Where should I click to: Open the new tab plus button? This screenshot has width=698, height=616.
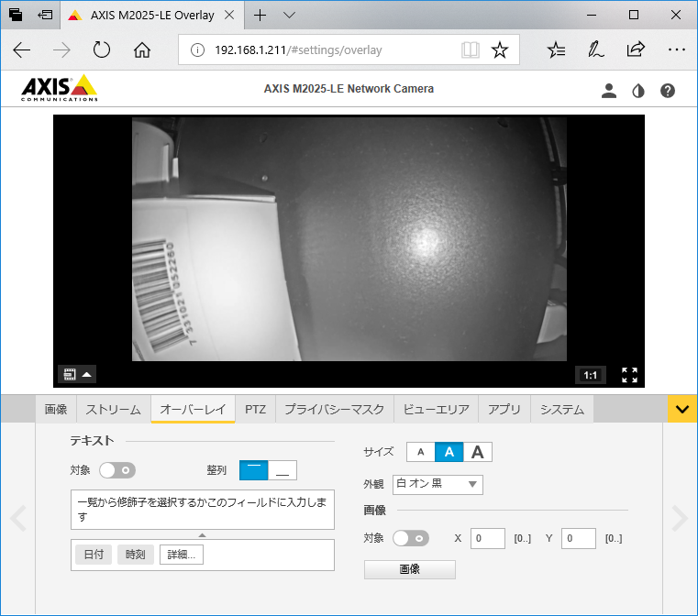[x=260, y=15]
